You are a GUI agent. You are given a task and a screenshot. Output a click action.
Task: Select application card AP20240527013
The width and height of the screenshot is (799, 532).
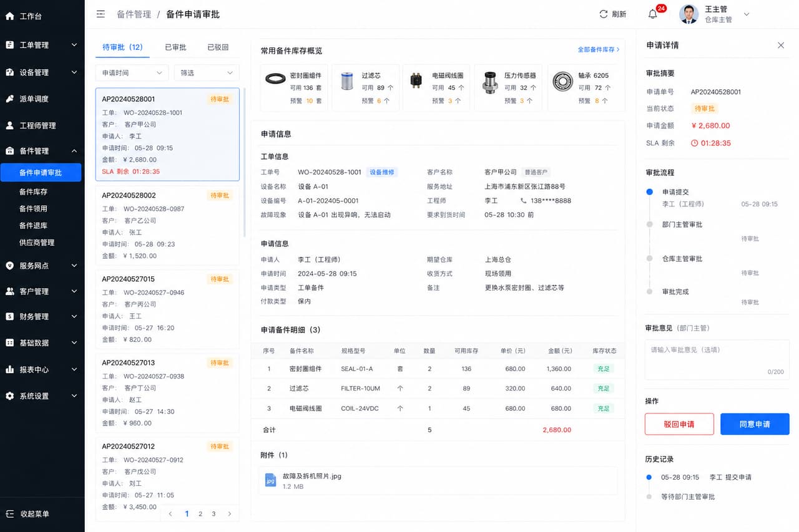click(x=167, y=393)
